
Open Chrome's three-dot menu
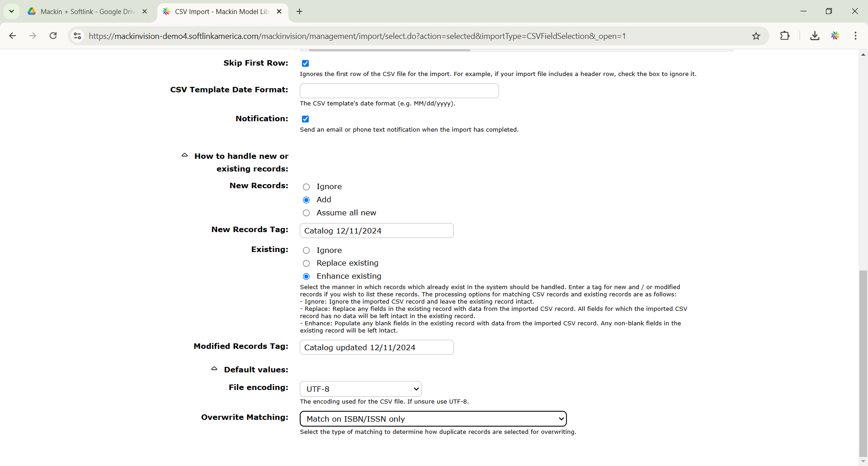855,36
